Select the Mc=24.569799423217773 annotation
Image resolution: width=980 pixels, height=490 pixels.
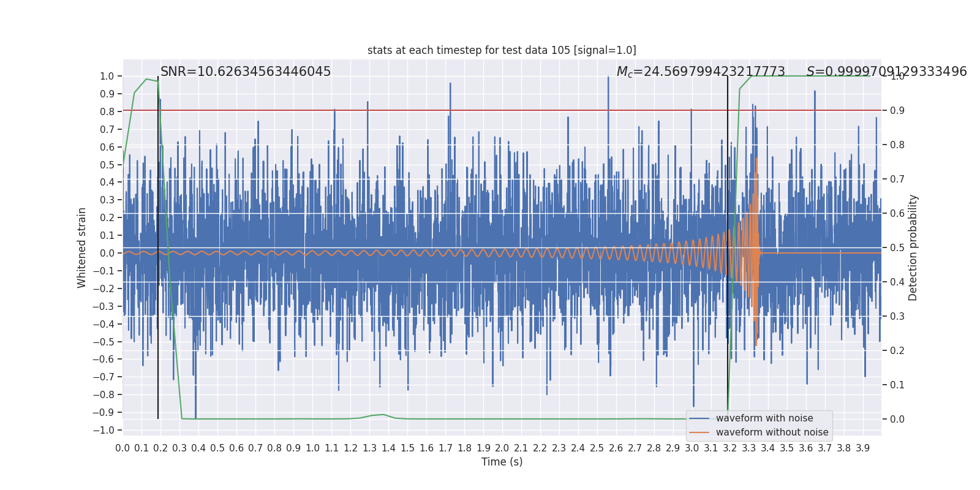701,72
